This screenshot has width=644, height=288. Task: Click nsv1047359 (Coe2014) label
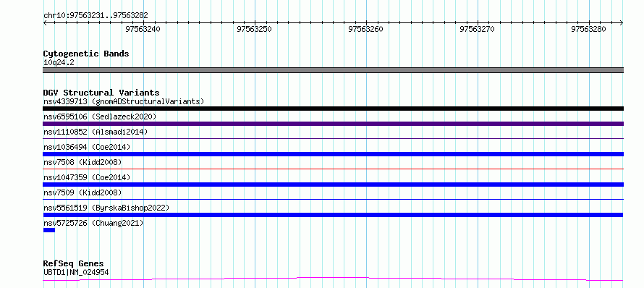[87, 177]
